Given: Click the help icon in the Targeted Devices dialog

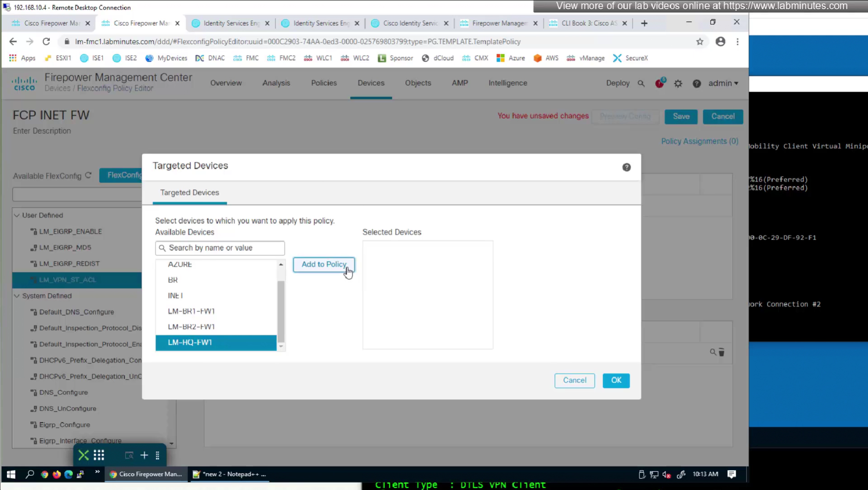Looking at the screenshot, I should (626, 167).
